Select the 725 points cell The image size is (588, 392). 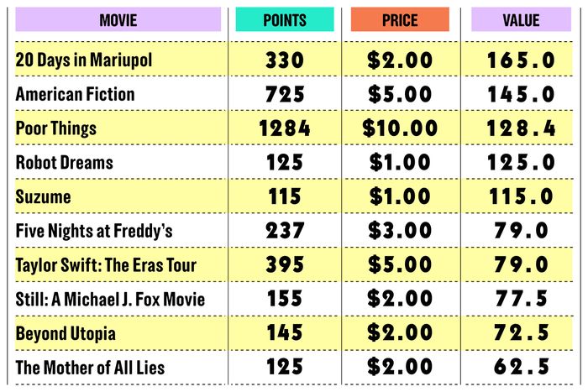[x=285, y=94]
